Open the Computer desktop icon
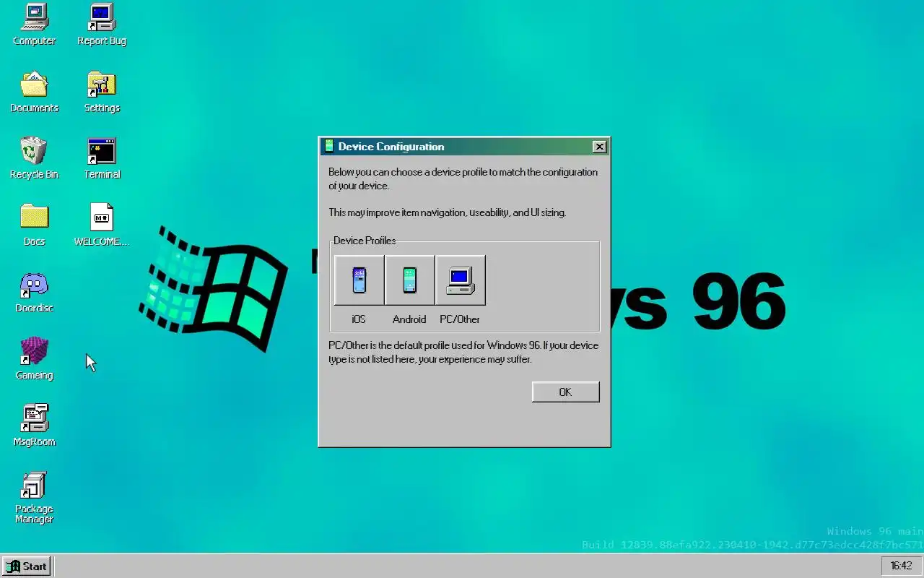Image resolution: width=924 pixels, height=578 pixels. (34, 17)
